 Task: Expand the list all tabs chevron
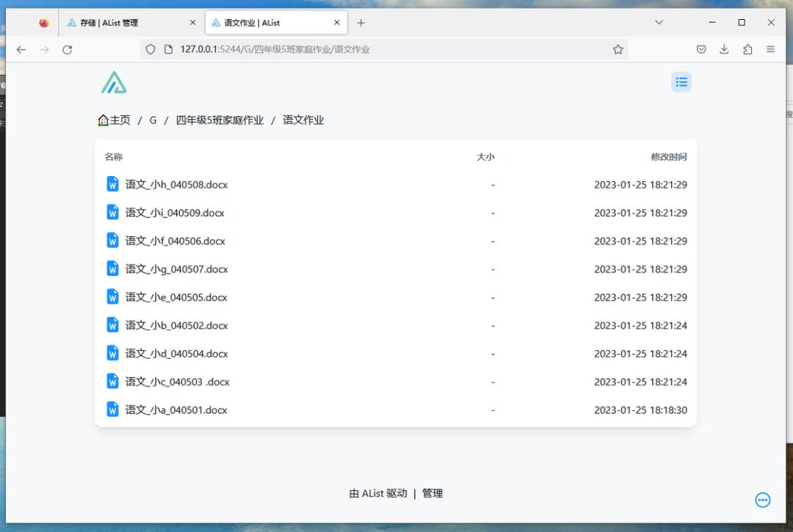(659, 22)
